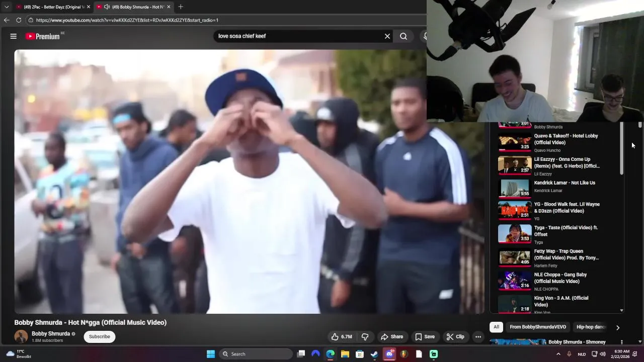Close the Bobby Shmurda tab

tap(169, 7)
